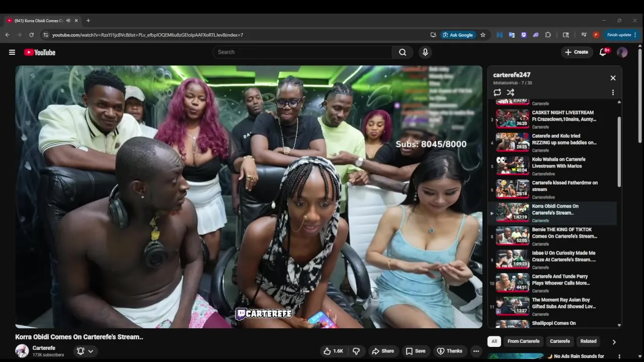Open Chrome three-dot menu beside Finish update
This screenshot has height=362, width=644.
tap(635, 35)
